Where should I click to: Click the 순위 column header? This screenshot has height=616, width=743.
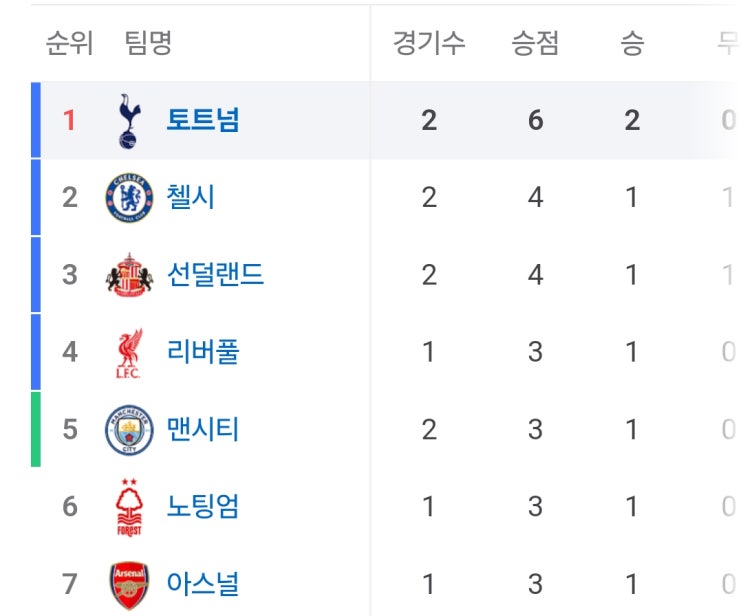69,43
